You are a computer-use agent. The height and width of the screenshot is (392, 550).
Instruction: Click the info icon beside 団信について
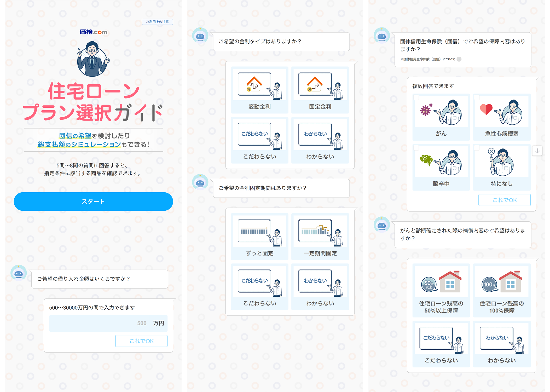(459, 59)
